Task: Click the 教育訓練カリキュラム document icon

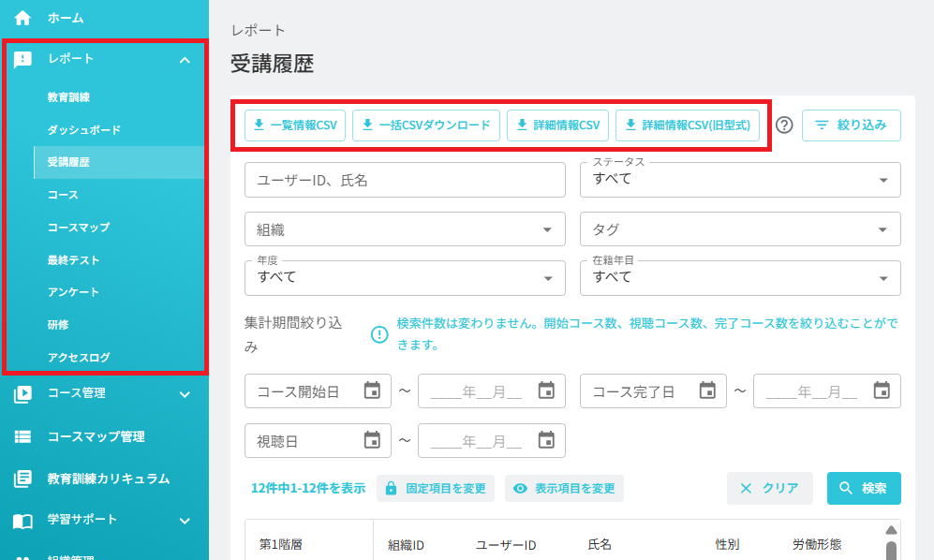Action: [22, 479]
